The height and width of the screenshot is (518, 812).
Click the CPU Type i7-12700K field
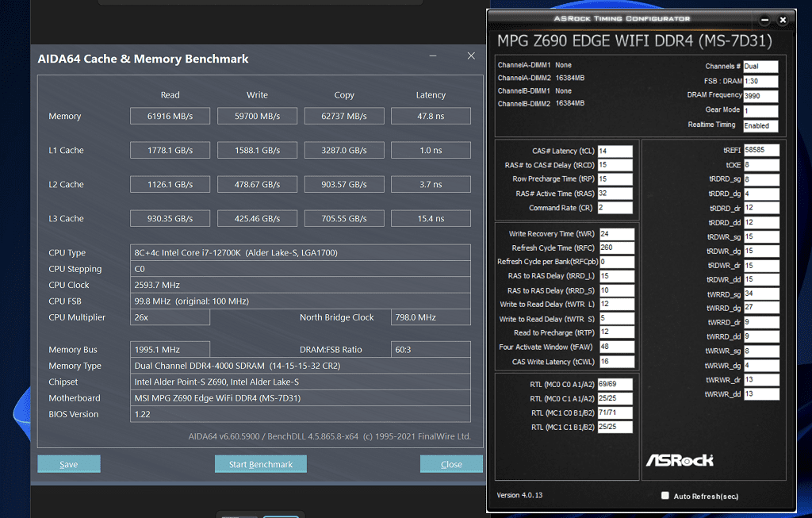point(301,253)
